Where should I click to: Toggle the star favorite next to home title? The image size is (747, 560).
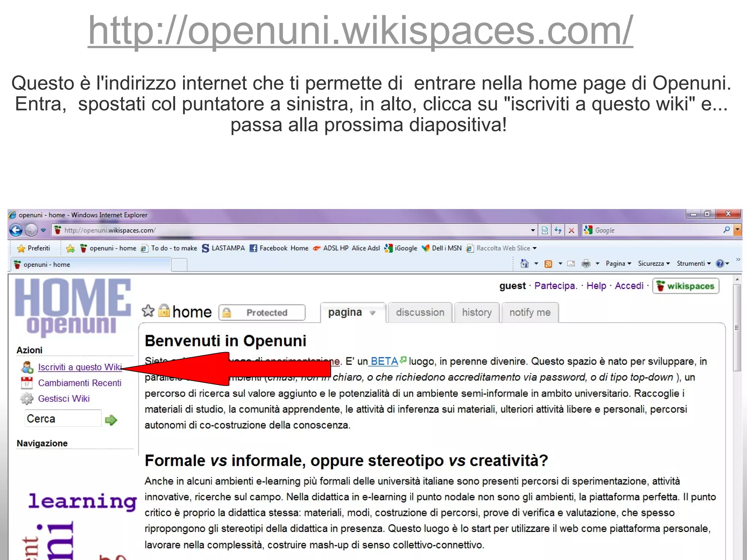tap(148, 311)
